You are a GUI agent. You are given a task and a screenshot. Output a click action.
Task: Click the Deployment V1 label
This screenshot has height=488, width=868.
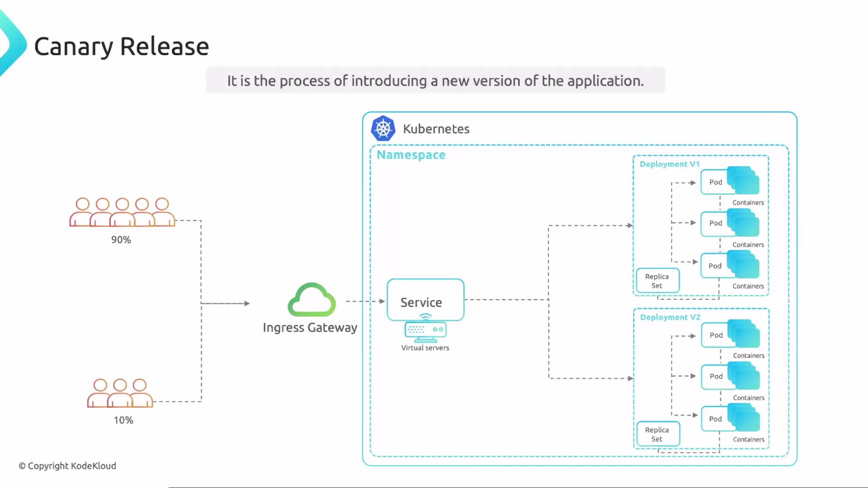(x=670, y=164)
